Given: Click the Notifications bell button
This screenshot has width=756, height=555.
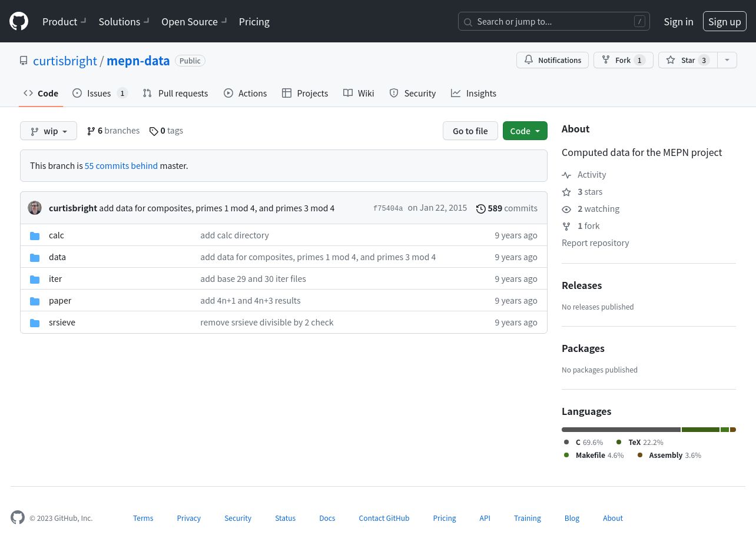Looking at the screenshot, I should pyautogui.click(x=552, y=60).
